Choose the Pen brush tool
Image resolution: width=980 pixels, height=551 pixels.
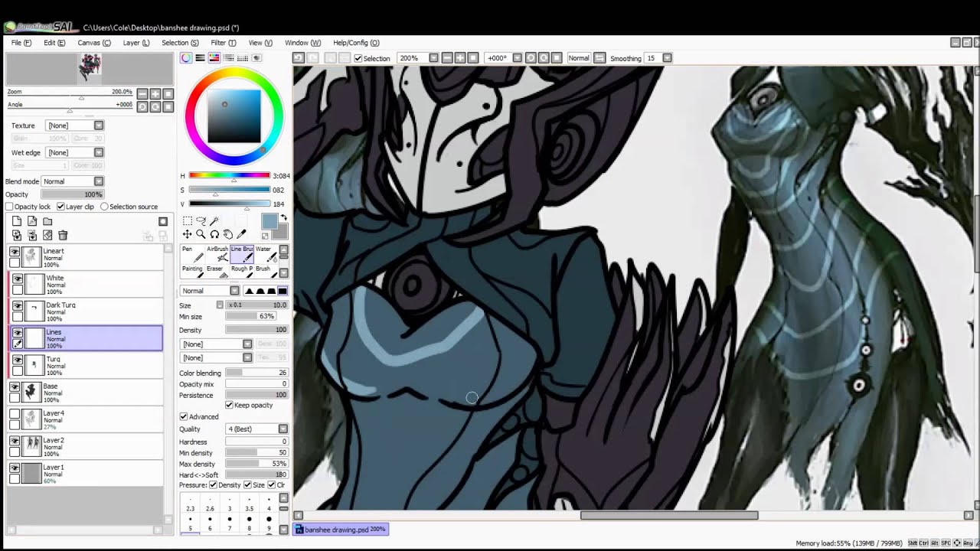point(192,254)
